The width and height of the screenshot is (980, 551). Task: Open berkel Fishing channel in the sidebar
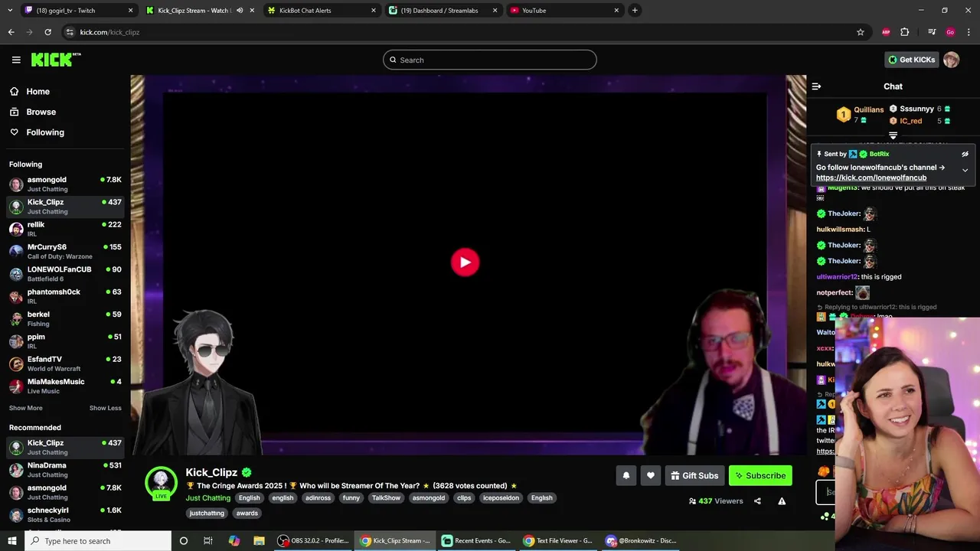65,318
